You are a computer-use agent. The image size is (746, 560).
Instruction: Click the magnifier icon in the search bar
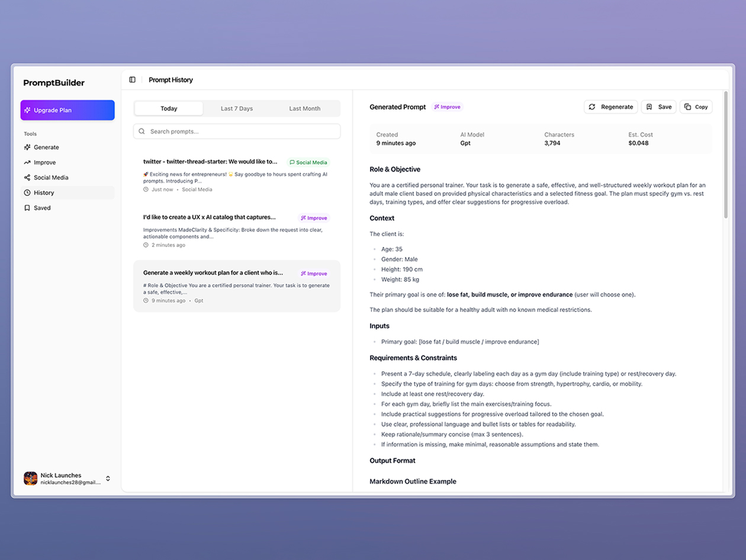click(x=142, y=131)
